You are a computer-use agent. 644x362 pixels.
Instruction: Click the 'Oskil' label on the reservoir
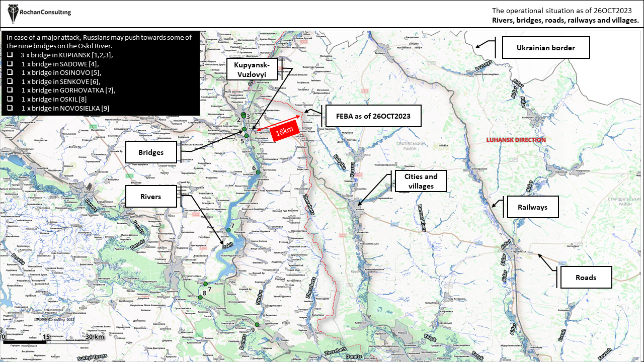click(x=228, y=245)
